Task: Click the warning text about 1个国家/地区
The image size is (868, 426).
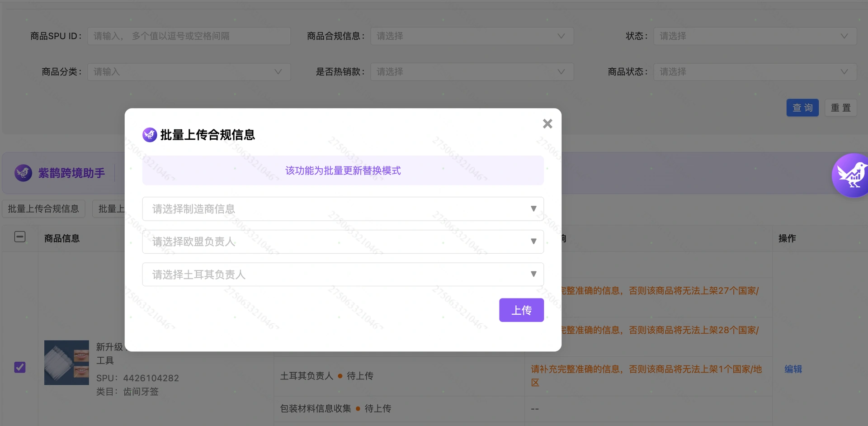Action: tap(646, 376)
